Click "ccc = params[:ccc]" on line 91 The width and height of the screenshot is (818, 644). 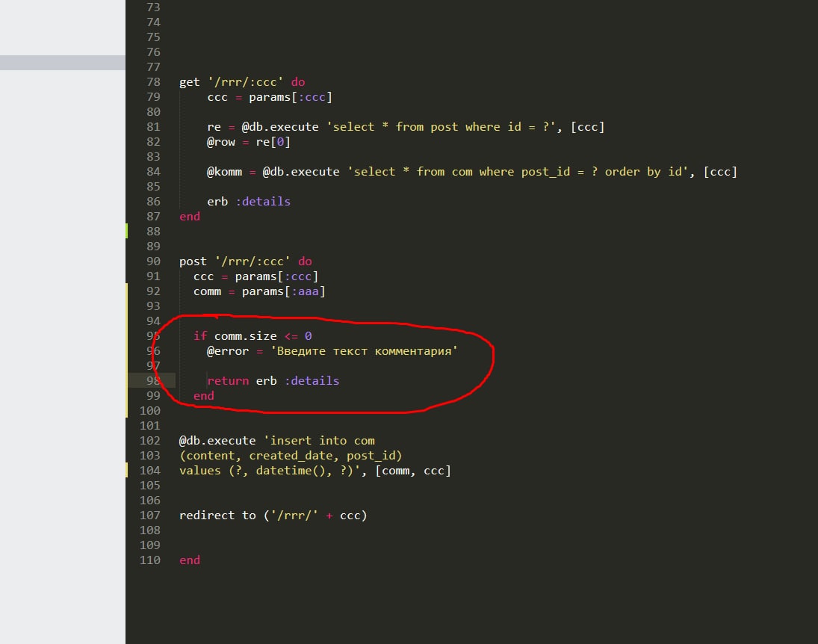point(255,276)
